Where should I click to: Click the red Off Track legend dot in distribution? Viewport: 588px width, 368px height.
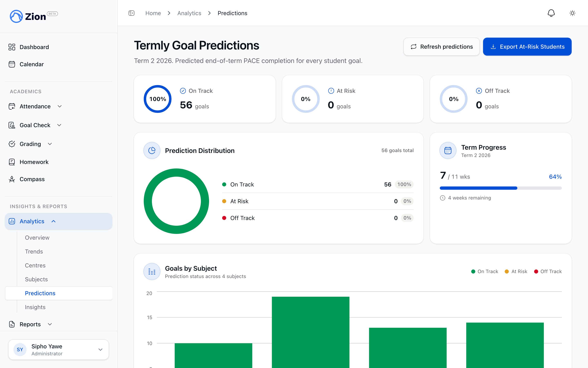click(224, 218)
